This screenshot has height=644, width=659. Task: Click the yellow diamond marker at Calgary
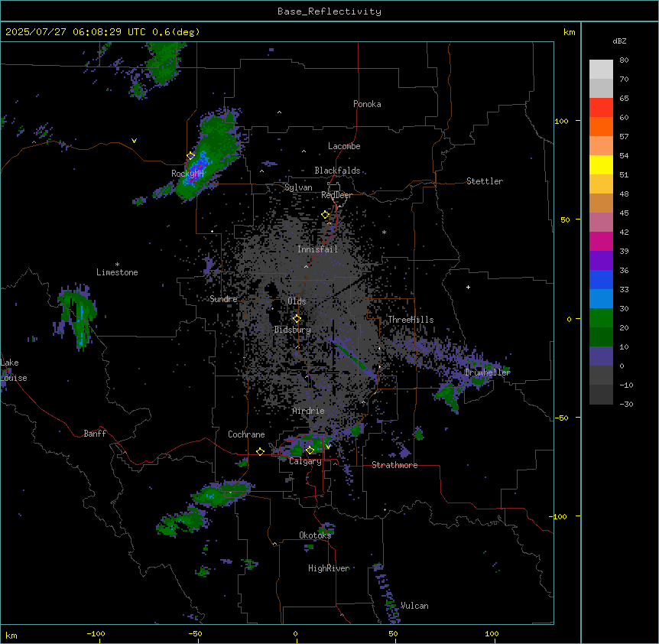point(310,450)
